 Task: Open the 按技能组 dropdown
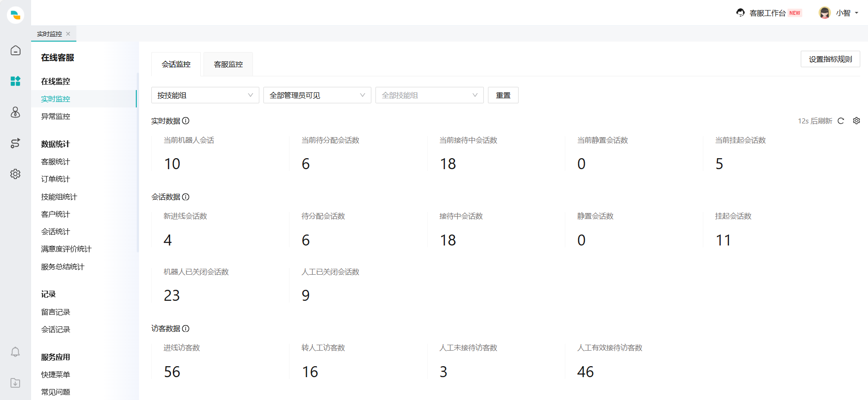205,95
